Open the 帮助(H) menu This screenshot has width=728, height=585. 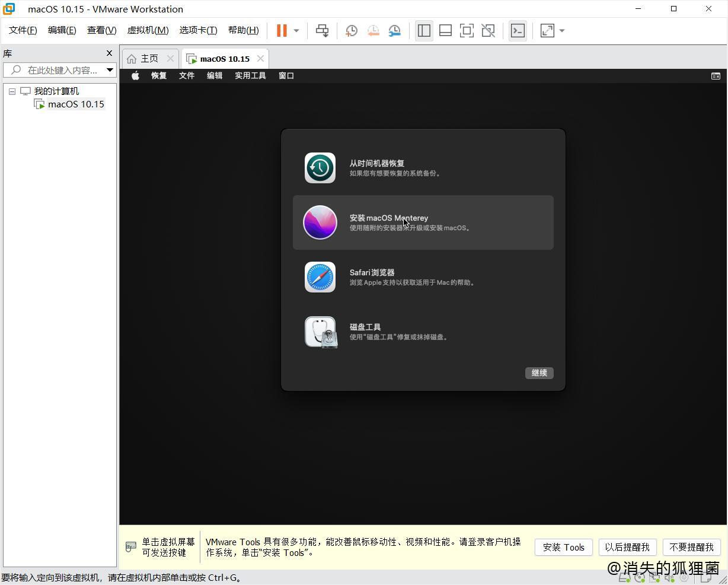coord(243,30)
